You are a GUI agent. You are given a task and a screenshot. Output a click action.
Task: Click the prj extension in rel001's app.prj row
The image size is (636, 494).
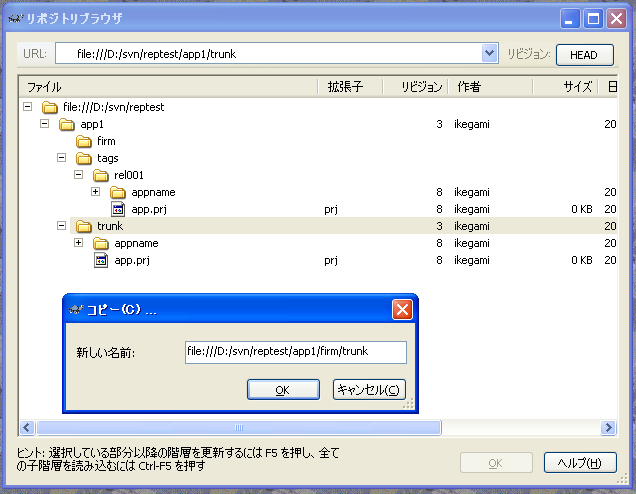pyautogui.click(x=331, y=210)
